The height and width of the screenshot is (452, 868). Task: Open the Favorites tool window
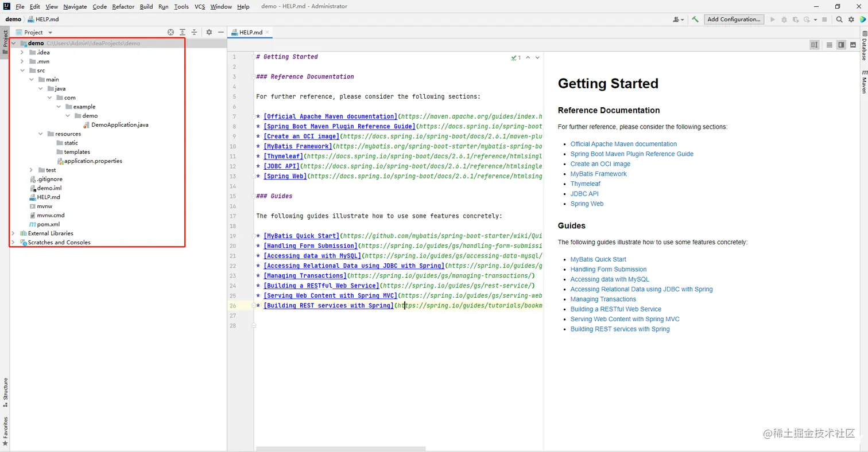coord(5,431)
